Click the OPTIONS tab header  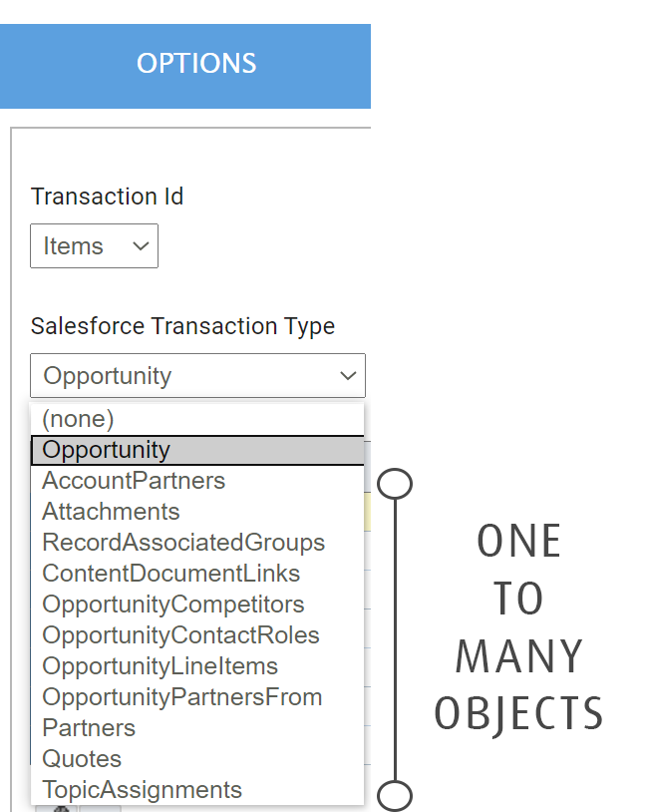pos(196,64)
